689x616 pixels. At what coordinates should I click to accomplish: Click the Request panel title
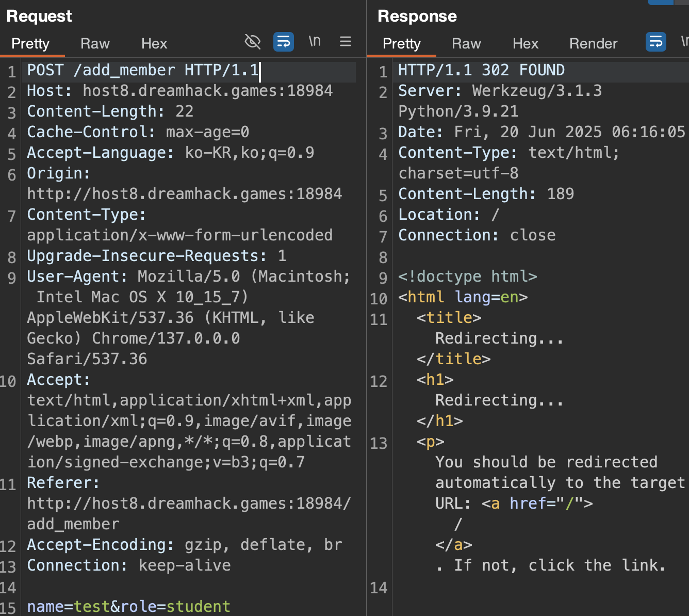pos(39,16)
